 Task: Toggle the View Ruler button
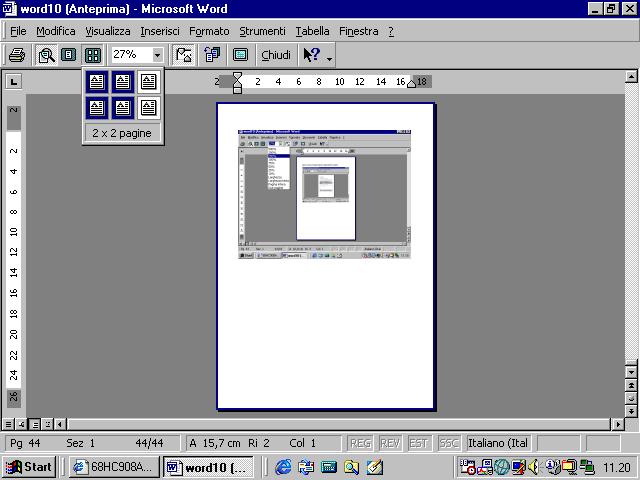click(x=184, y=55)
